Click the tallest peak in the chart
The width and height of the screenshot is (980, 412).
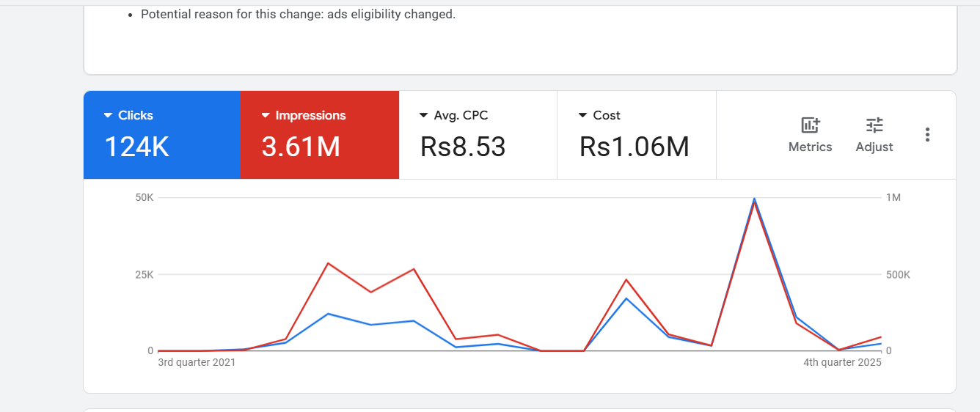[x=754, y=199]
